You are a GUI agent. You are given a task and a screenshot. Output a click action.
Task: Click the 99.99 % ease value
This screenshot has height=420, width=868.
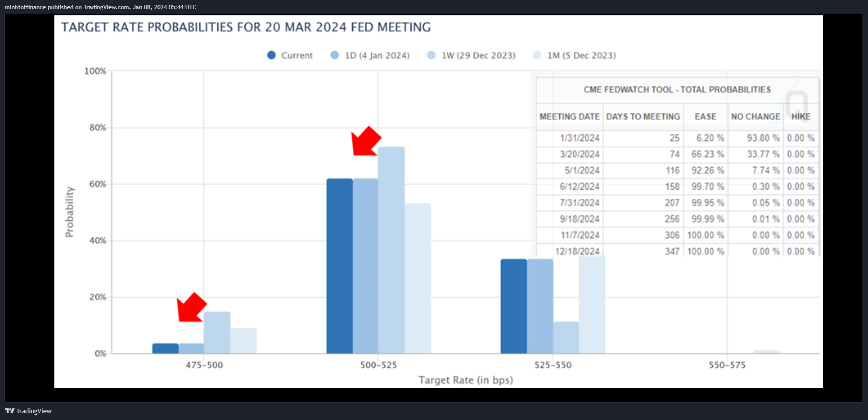(x=708, y=219)
